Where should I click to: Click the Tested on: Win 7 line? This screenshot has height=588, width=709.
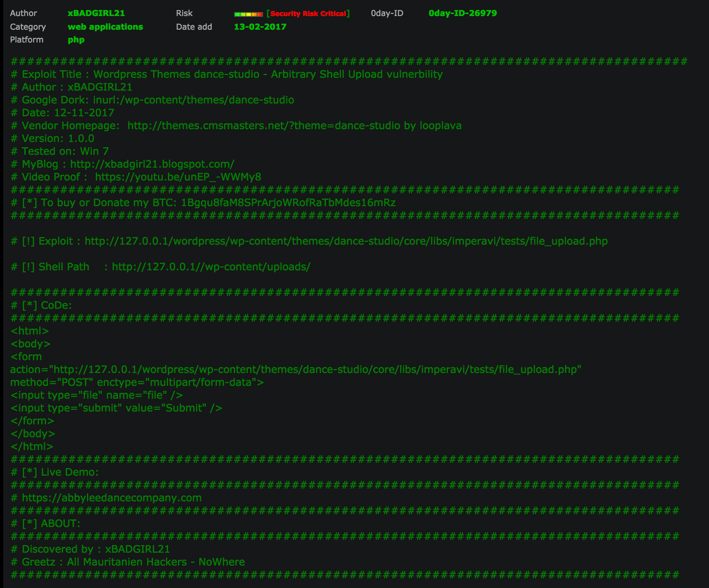[59, 151]
